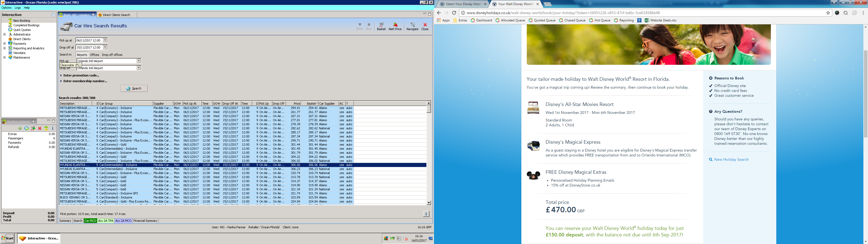Collapse the Interactive navigation panel

point(53,15)
